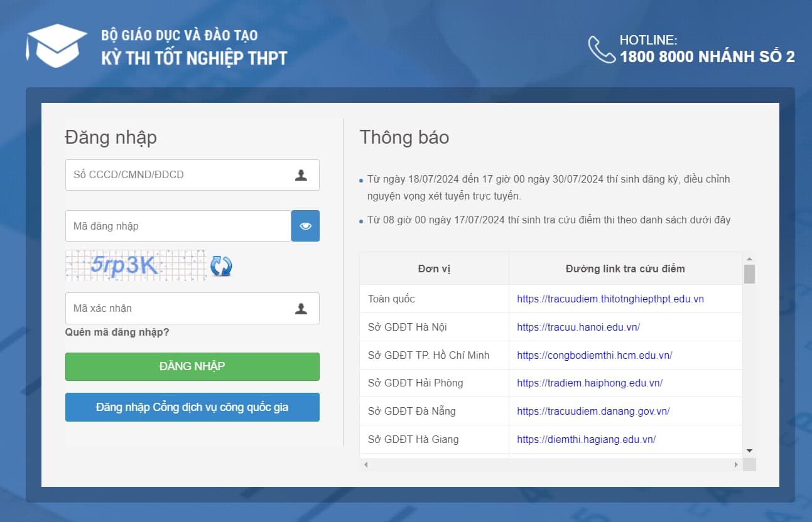This screenshot has width=812, height=522.
Task: Open tracuu.hanoi.edu.vn link
Action: pos(578,327)
